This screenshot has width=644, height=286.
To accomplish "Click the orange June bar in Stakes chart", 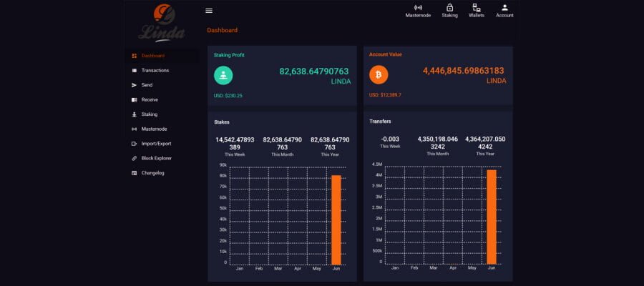I will 336,219.
